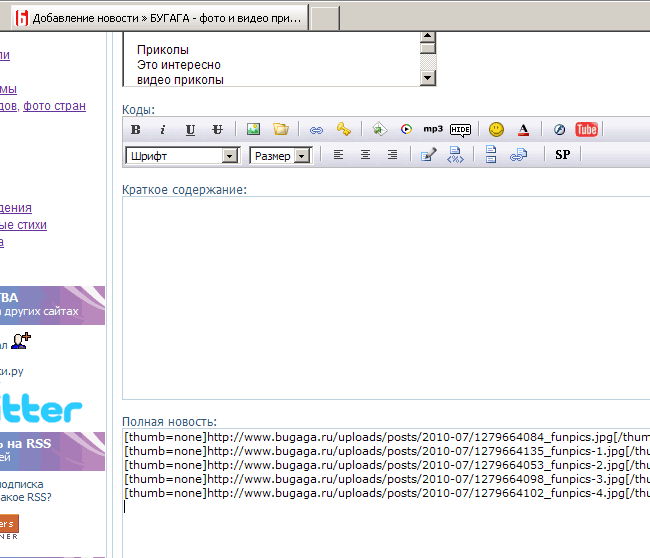Click the insert link chain icon

[316, 130]
